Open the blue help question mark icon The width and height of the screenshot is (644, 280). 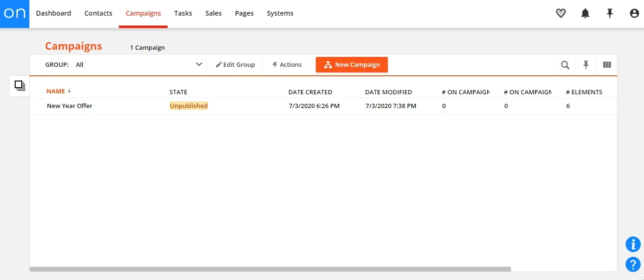[x=633, y=264]
